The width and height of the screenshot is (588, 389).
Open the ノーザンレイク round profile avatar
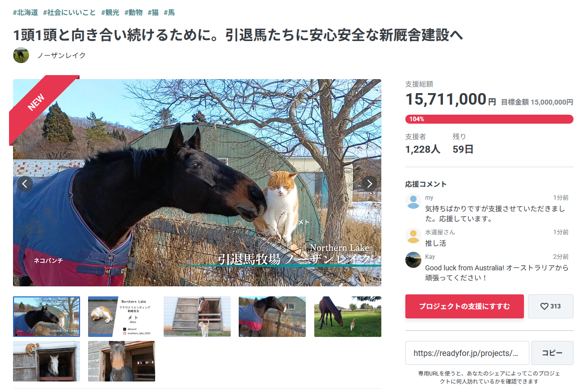point(21,55)
